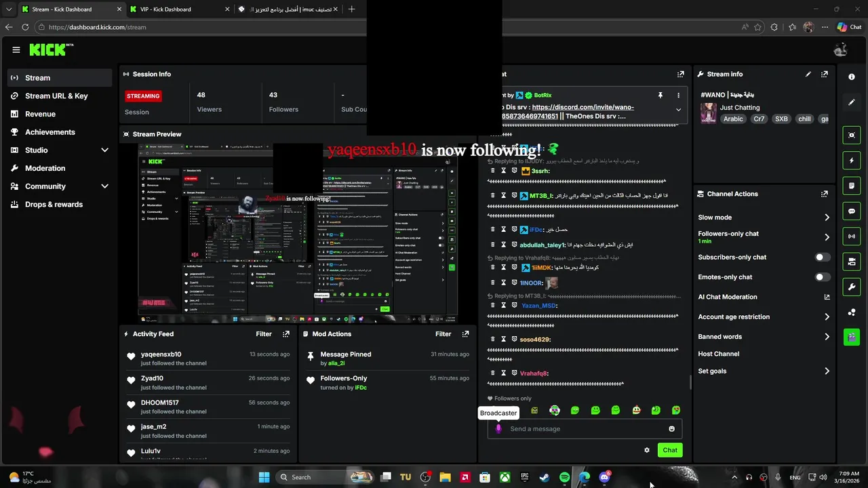
Task: Toggle the broadcast signal widget in right sidebar
Action: [x=852, y=236]
